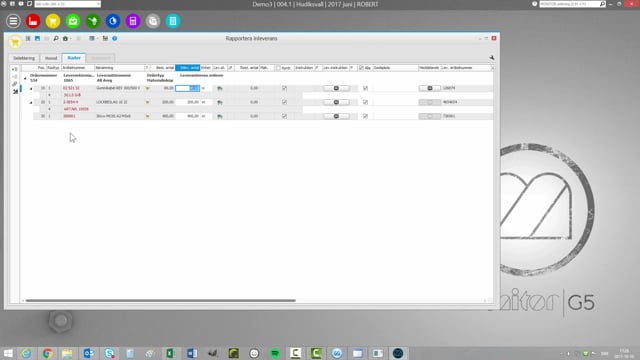Open the dropdown in the title bar combo box

(x=98, y=4)
